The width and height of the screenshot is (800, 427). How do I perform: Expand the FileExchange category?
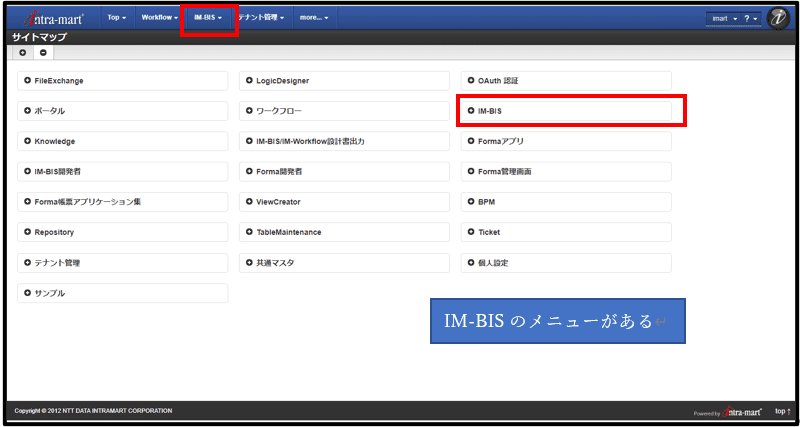click(122, 81)
